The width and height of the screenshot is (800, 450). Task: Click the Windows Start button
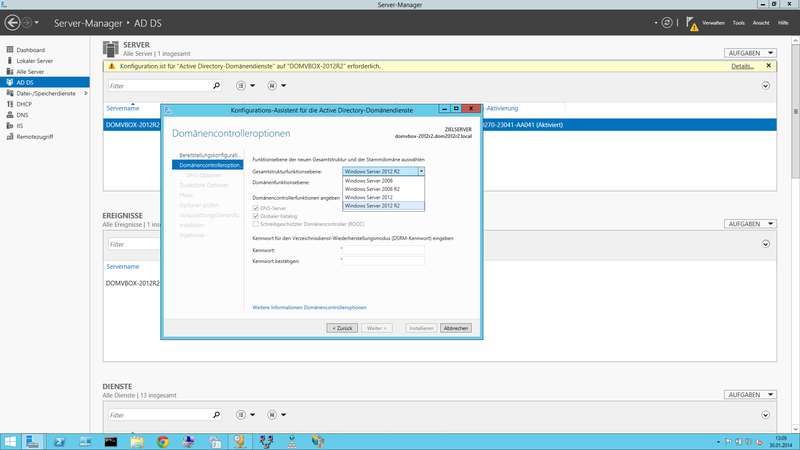(11, 440)
